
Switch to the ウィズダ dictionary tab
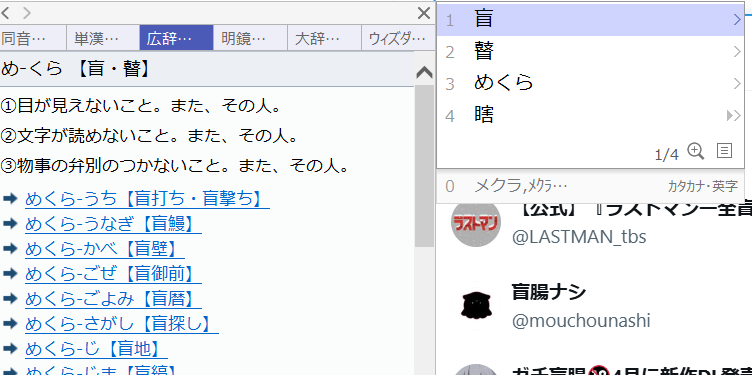click(397, 38)
